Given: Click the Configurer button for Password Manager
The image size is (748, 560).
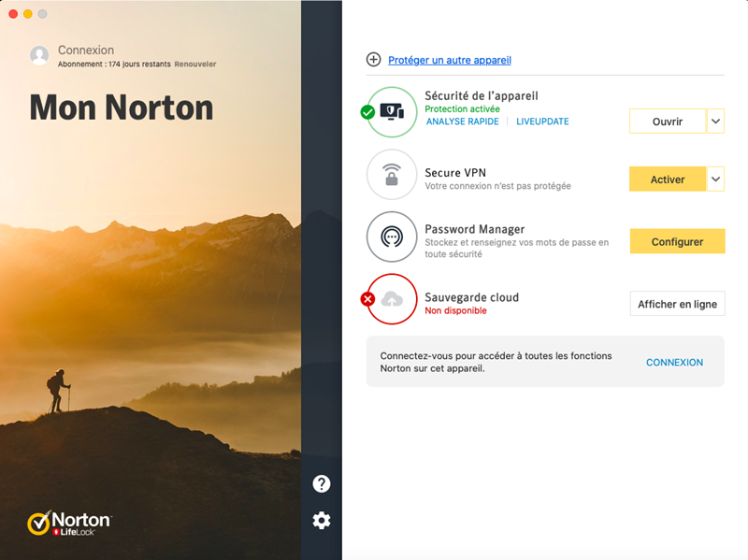Looking at the screenshot, I should pyautogui.click(x=677, y=241).
